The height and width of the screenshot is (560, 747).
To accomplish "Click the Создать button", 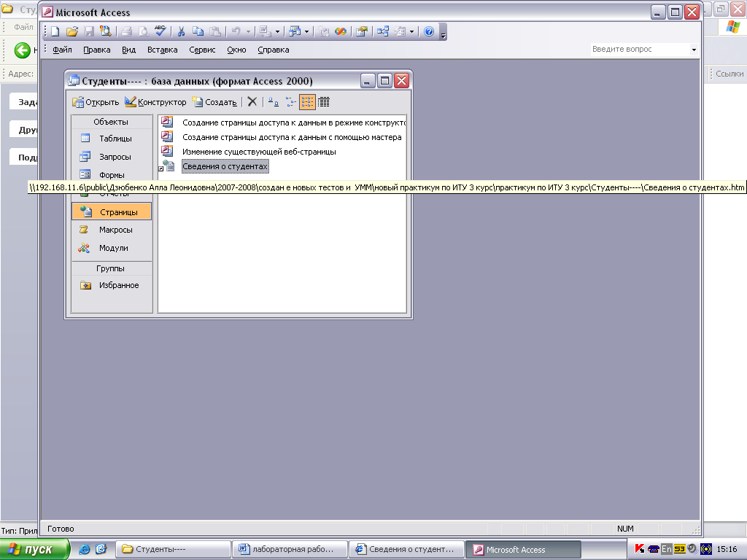I will tap(214, 102).
